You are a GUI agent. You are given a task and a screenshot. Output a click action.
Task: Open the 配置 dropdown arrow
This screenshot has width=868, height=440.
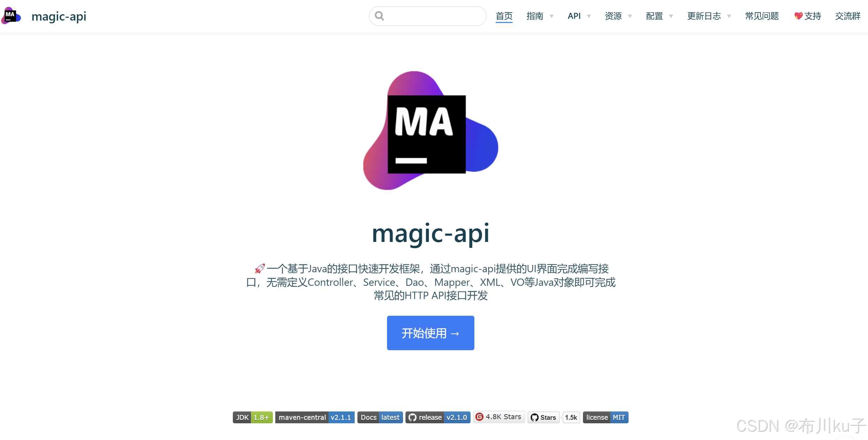(671, 16)
